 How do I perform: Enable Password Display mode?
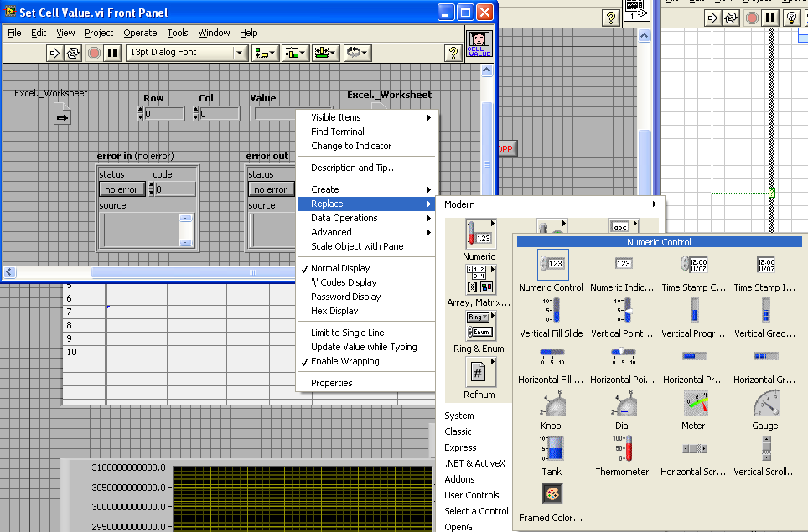pyautogui.click(x=345, y=297)
